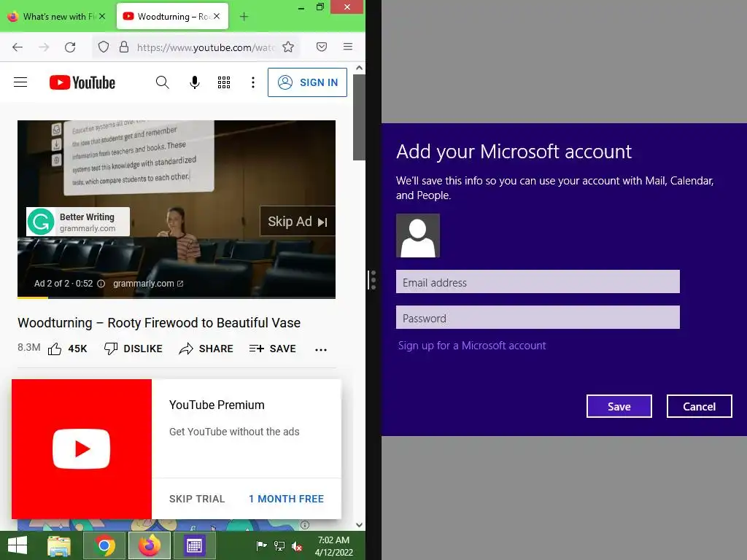Screen dimensions: 747x560
Task: Click the Firefox URL address field
Action: click(205, 47)
